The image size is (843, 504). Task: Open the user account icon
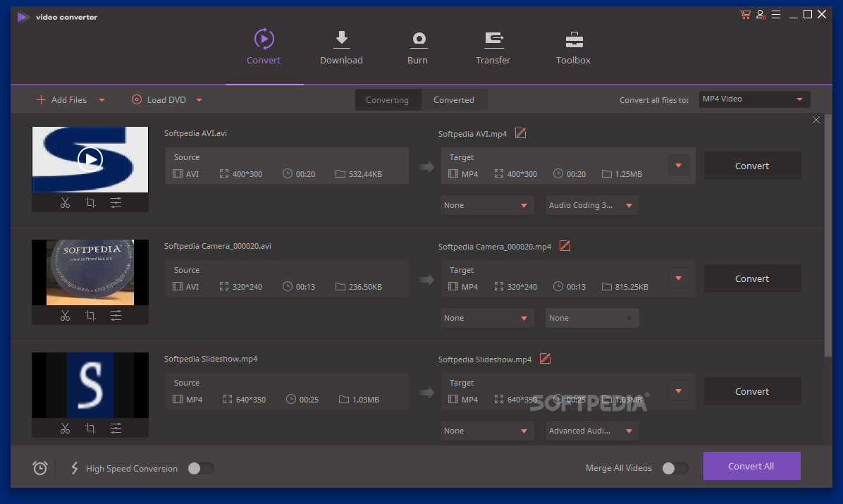[760, 14]
